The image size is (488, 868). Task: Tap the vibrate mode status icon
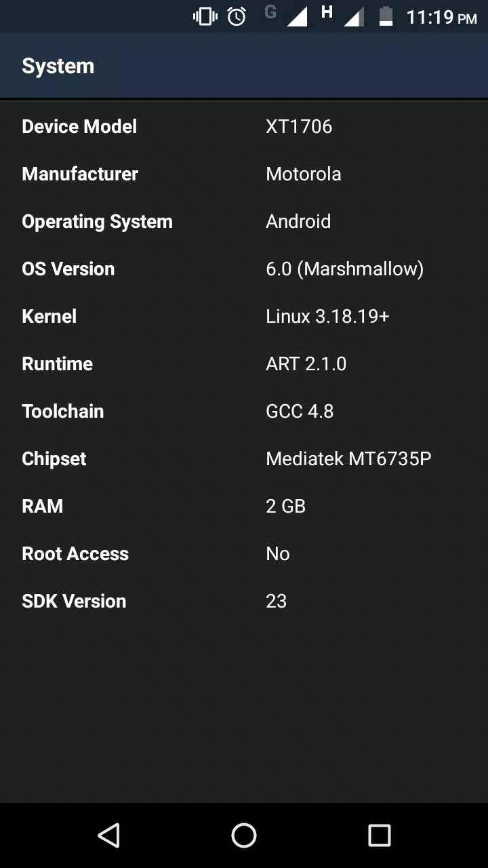(205, 16)
